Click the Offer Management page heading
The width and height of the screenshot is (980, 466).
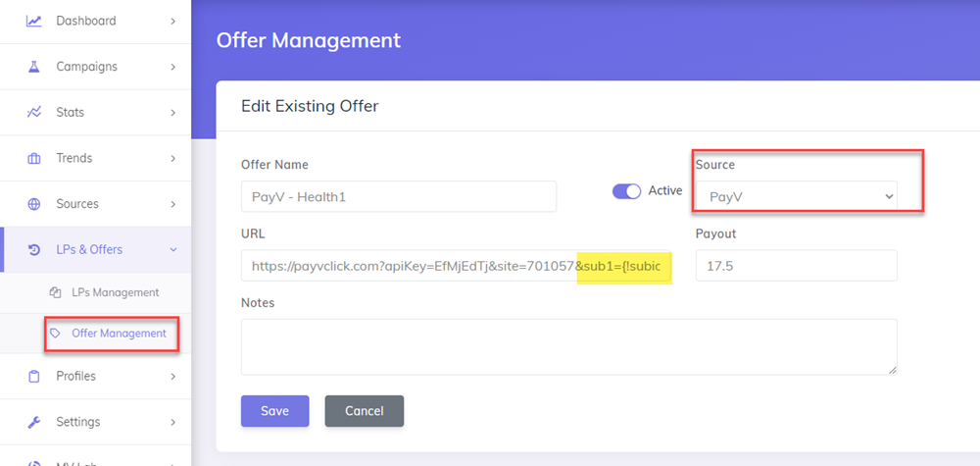[x=308, y=40]
